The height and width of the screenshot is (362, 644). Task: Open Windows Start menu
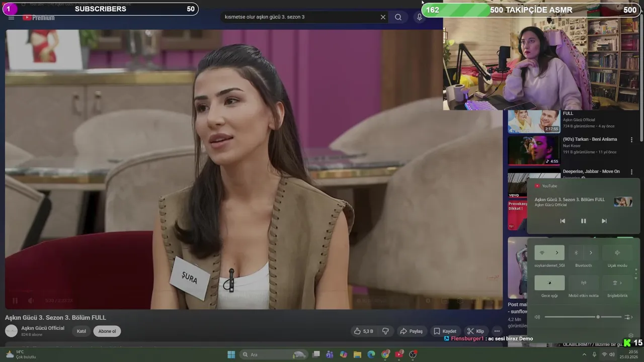[x=231, y=354]
